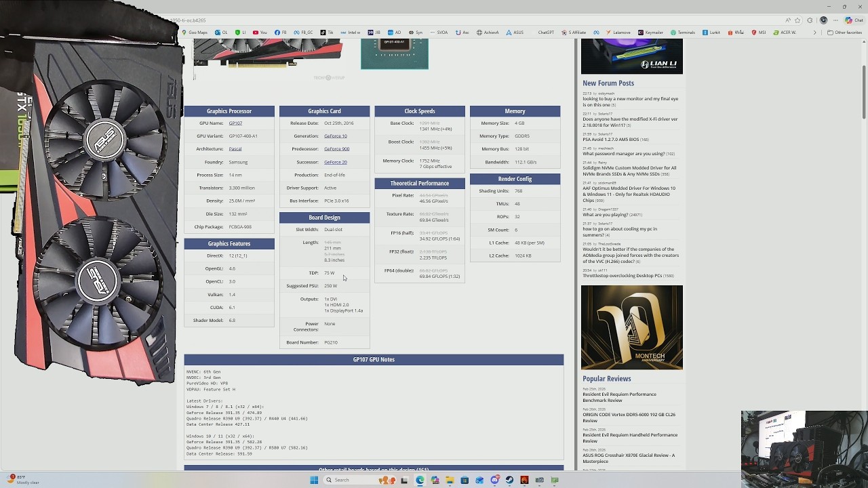Open the Lurkit bookmark

tap(711, 33)
